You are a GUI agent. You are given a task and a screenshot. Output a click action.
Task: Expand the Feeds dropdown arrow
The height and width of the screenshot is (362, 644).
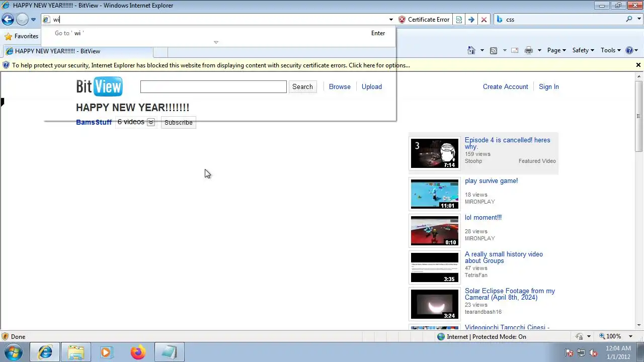tap(505, 50)
